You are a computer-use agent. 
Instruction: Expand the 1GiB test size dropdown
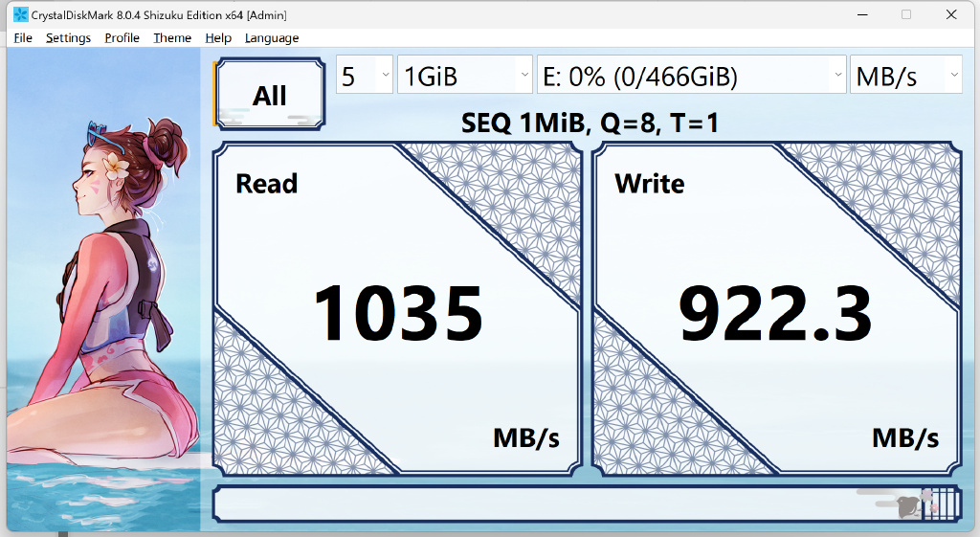click(x=465, y=75)
